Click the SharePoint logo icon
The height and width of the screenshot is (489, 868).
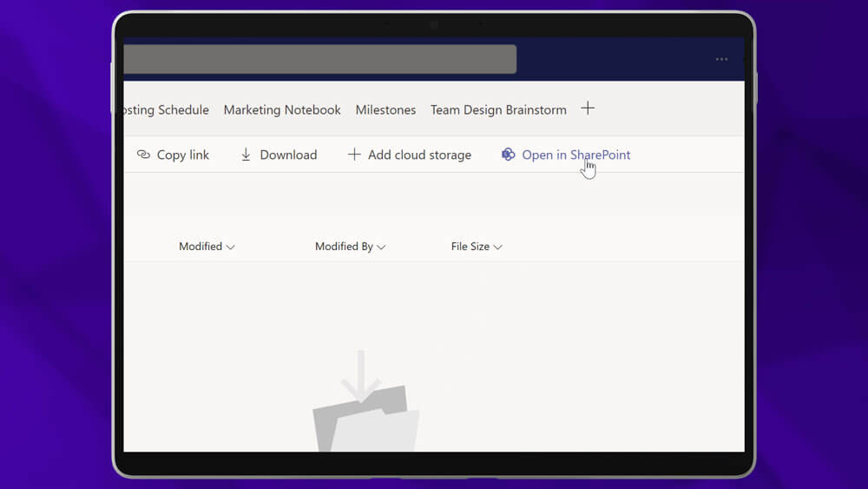coord(509,155)
